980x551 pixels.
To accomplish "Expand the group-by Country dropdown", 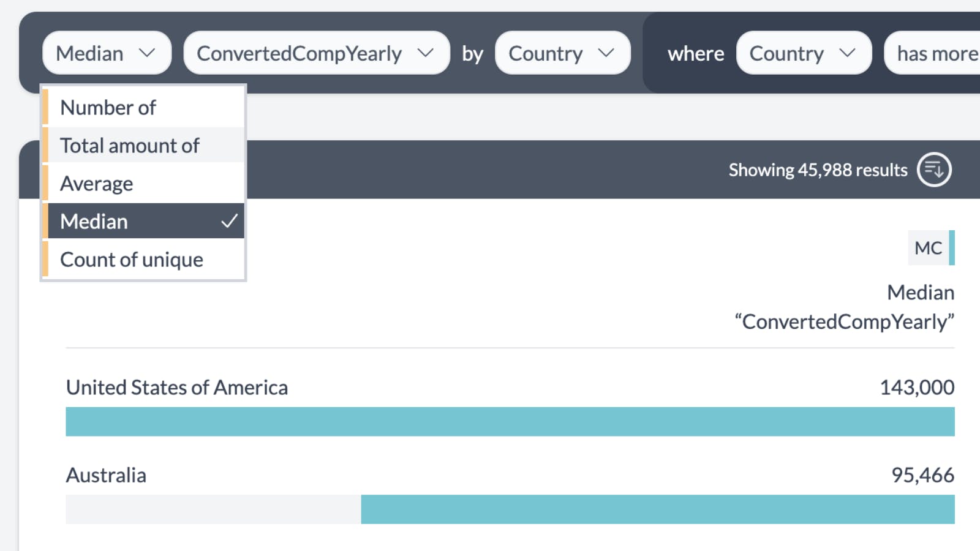I will click(x=562, y=53).
